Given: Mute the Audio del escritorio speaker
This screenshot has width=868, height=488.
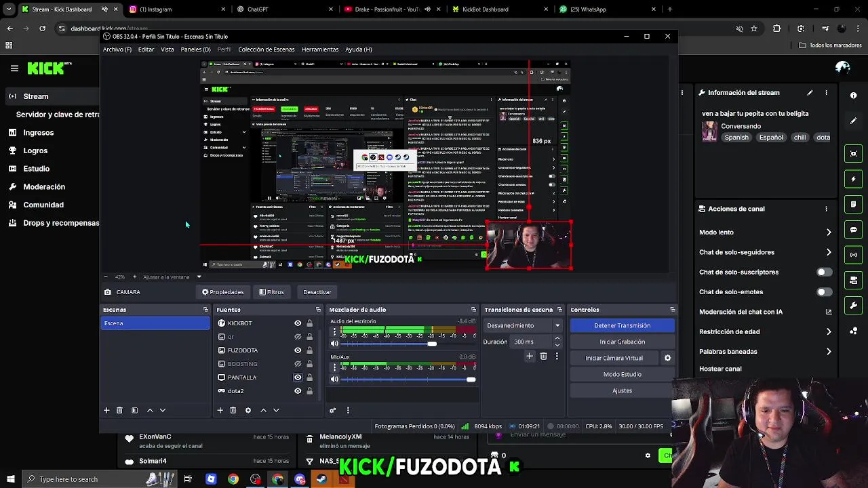Looking at the screenshot, I should point(334,344).
